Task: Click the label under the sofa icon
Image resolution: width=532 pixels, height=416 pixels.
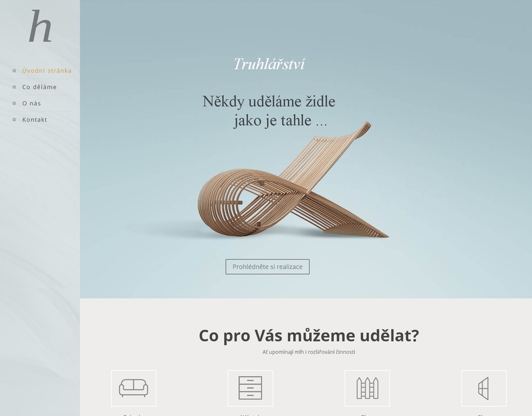Action: pyautogui.click(x=134, y=415)
